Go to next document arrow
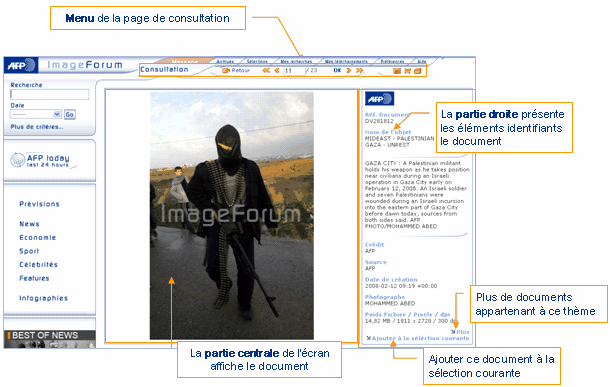 tap(349, 70)
